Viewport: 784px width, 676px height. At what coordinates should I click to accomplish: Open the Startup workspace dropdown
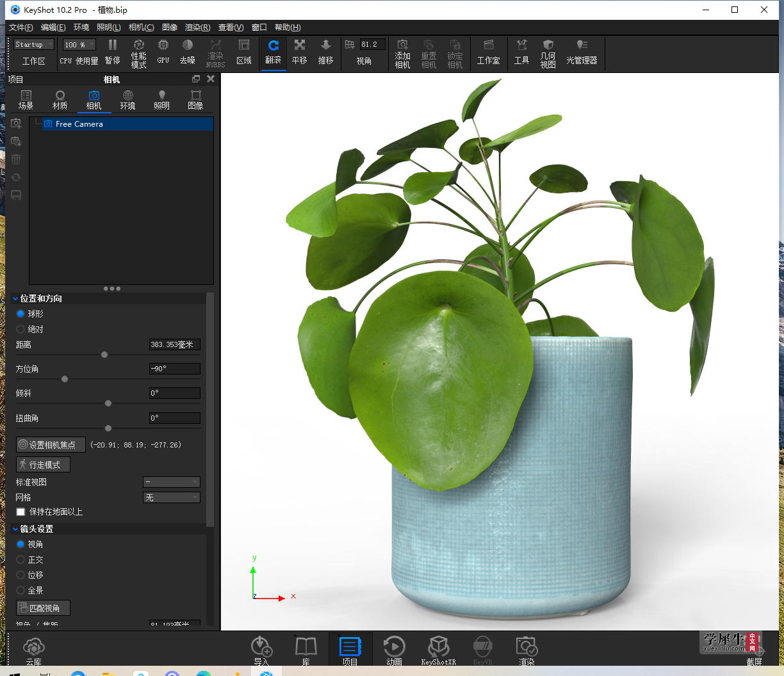pyautogui.click(x=34, y=44)
